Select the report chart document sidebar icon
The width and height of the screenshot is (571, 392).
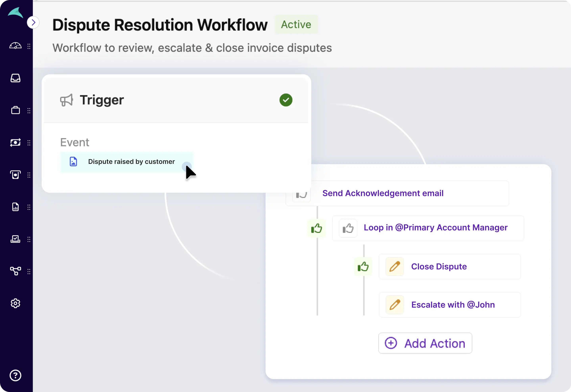click(x=15, y=207)
